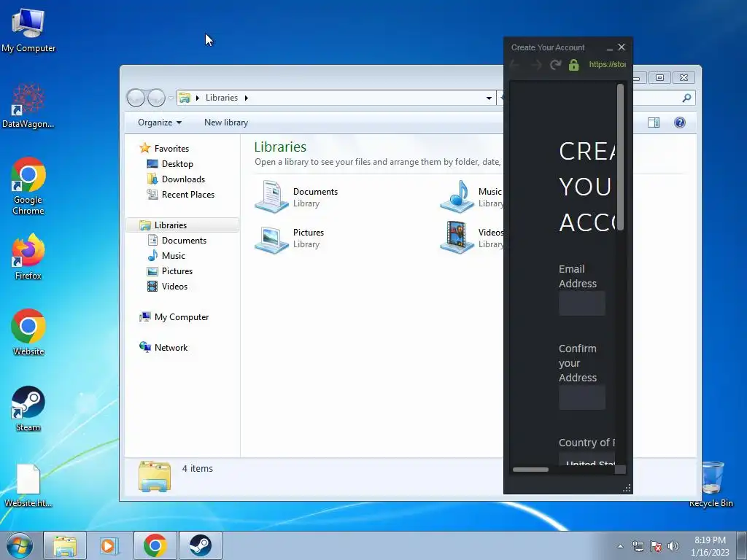
Task: Select the Pictures library item
Action: (x=290, y=238)
